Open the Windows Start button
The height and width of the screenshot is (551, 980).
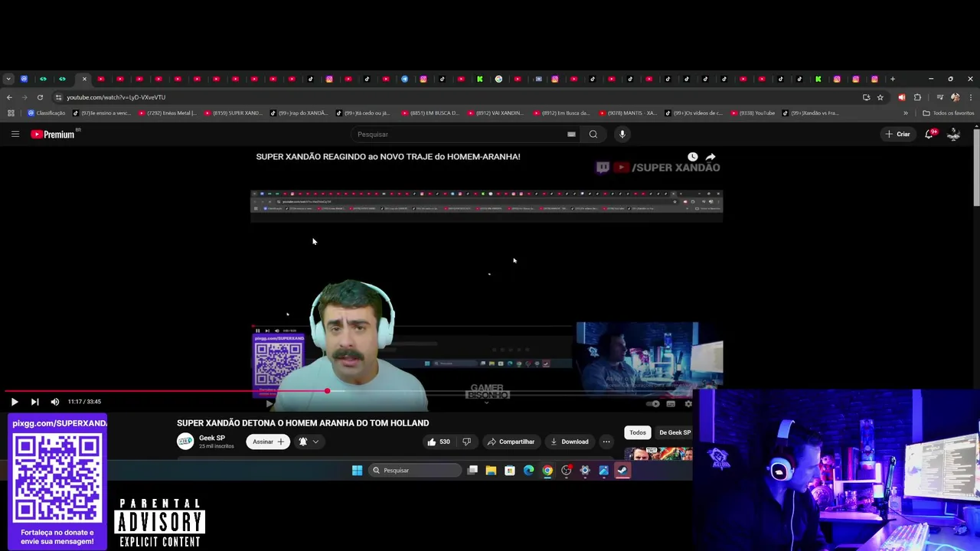(x=357, y=470)
